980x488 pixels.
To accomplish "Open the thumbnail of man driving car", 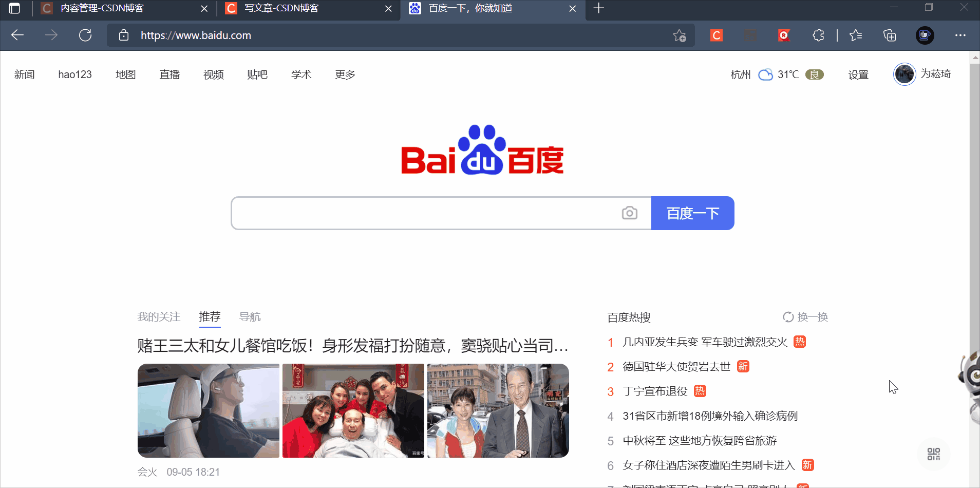I will (209, 410).
